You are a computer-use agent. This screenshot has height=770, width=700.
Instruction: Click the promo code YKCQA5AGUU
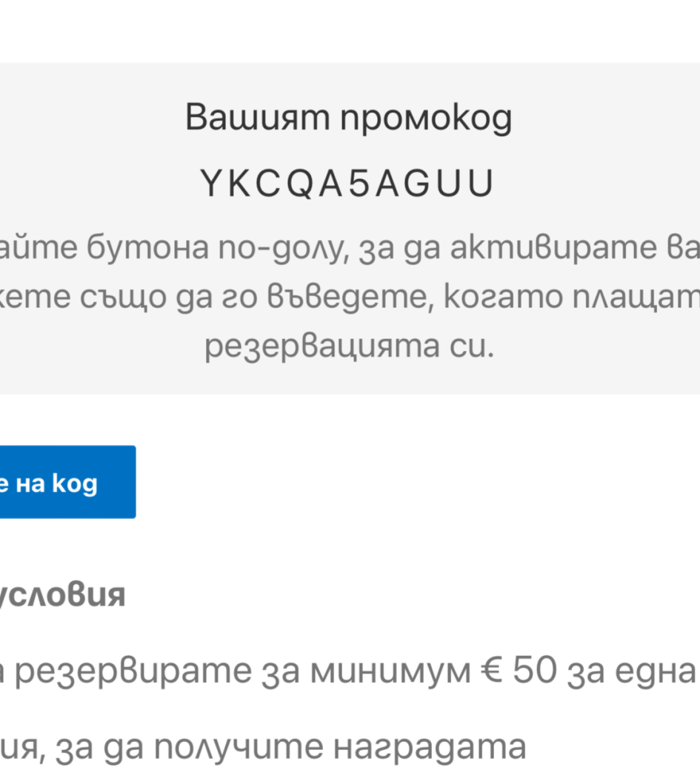point(347,185)
